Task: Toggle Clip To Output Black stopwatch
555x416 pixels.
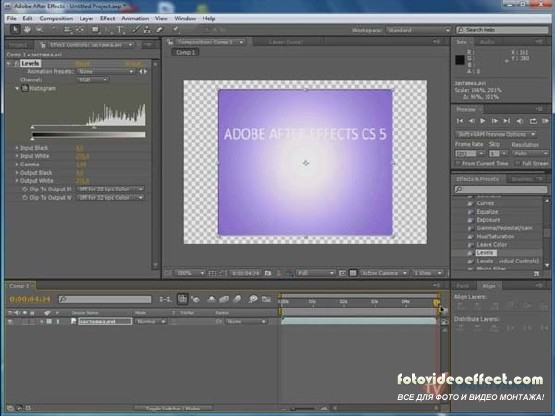Action: 25,189
